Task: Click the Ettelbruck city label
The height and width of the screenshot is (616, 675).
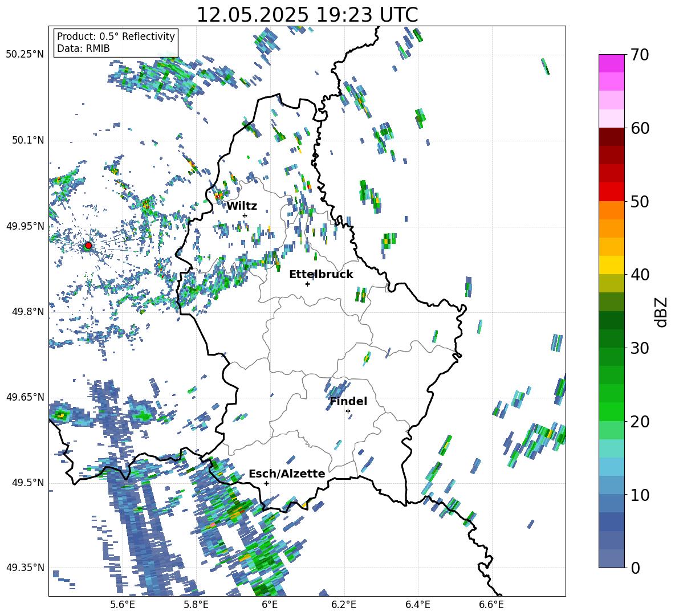Action: point(321,275)
